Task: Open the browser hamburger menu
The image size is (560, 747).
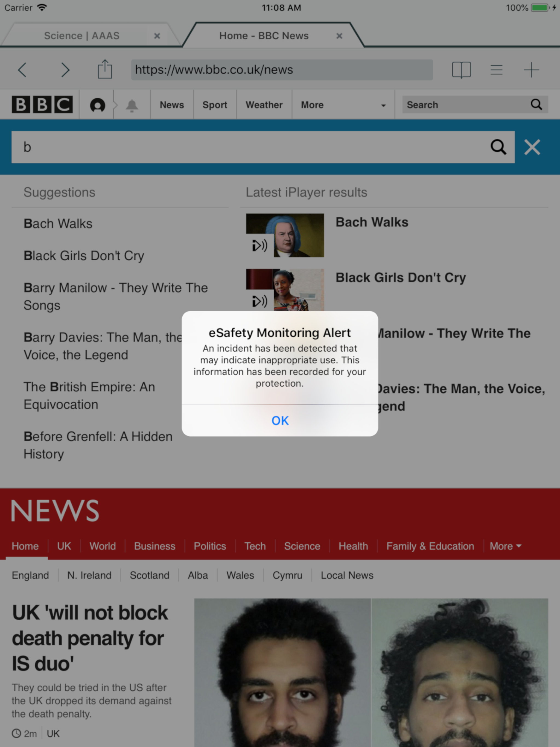Action: click(497, 70)
